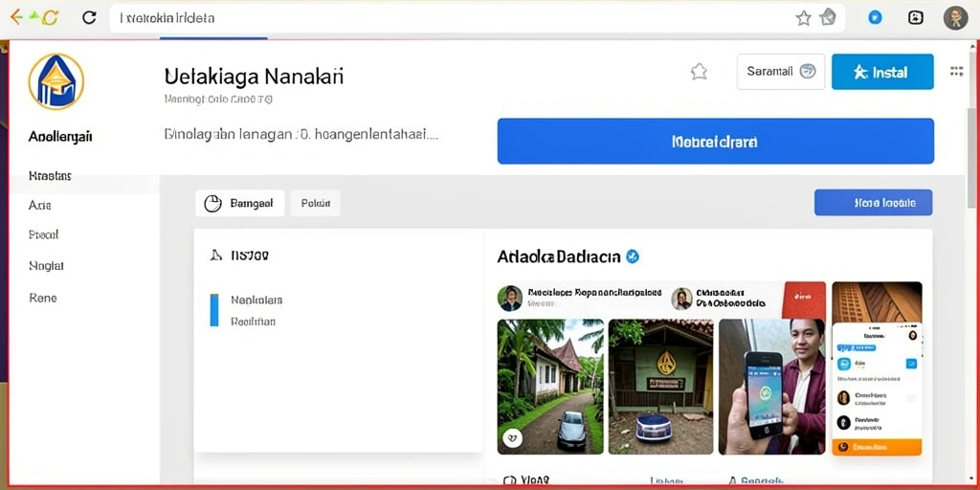Open the wooden carving thumbnail at top right

coord(877,301)
